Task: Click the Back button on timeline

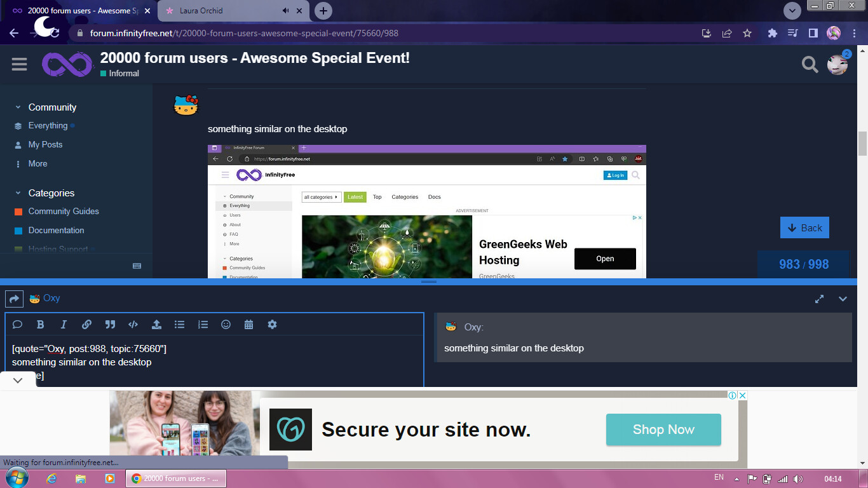Action: pyautogui.click(x=804, y=227)
